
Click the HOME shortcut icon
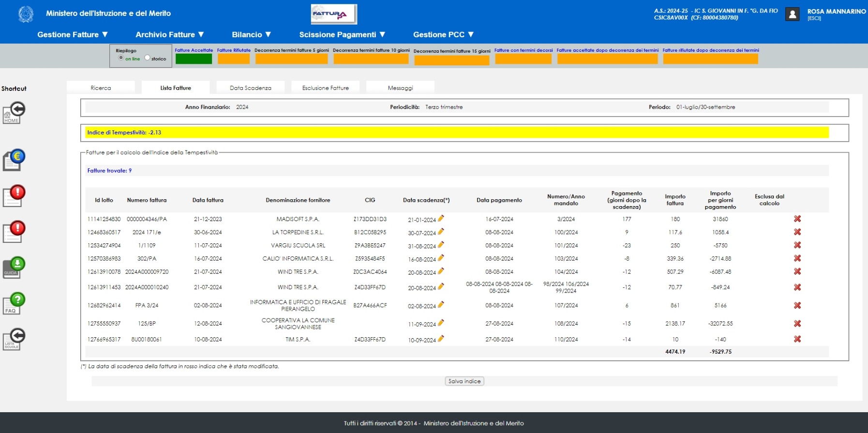point(14,113)
